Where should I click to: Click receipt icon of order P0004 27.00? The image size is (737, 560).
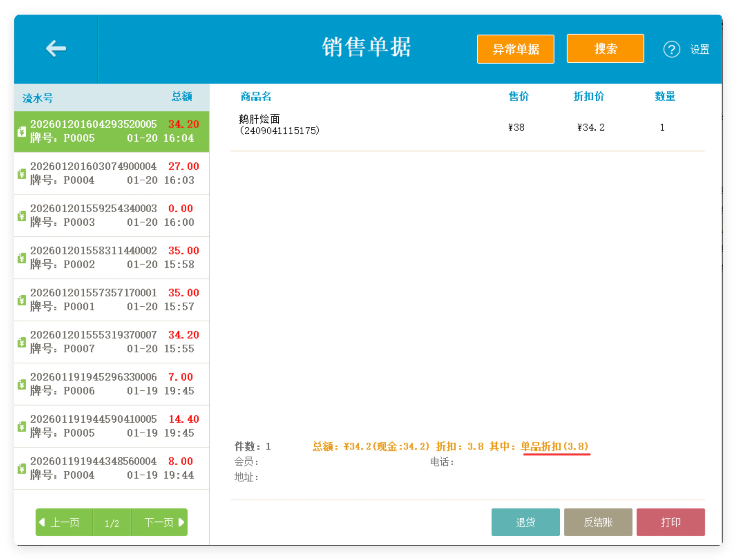[22, 174]
